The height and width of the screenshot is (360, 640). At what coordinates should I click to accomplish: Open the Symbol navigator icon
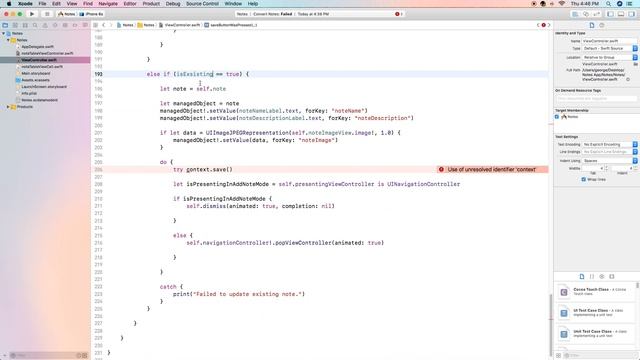25,25
